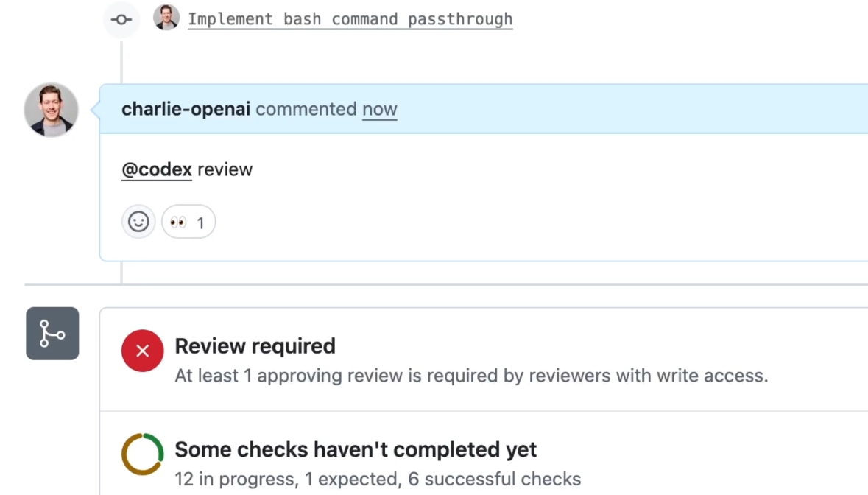The width and height of the screenshot is (868, 495).
Task: Click the 'now' comment timestamp
Action: point(379,109)
